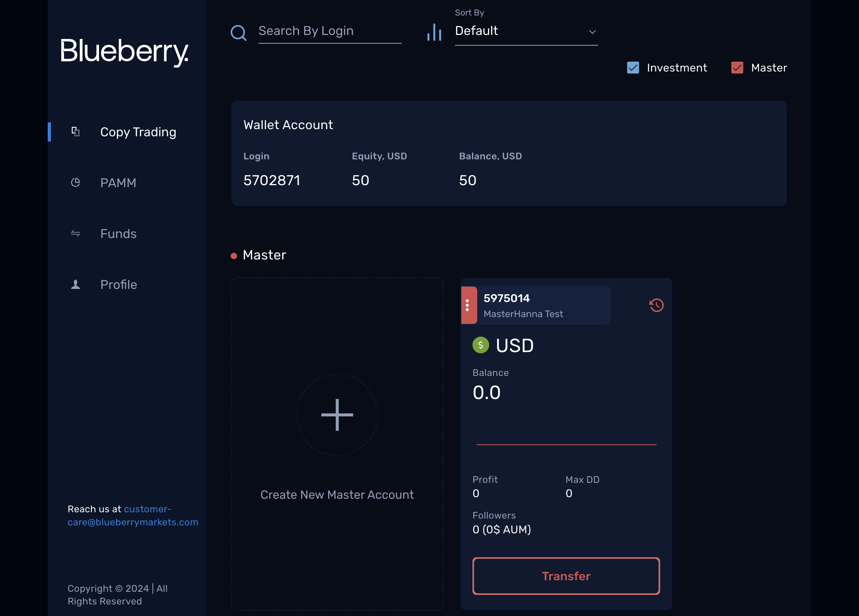This screenshot has width=859, height=616.
Task: Click the plus icon to add master
Action: 337,415
